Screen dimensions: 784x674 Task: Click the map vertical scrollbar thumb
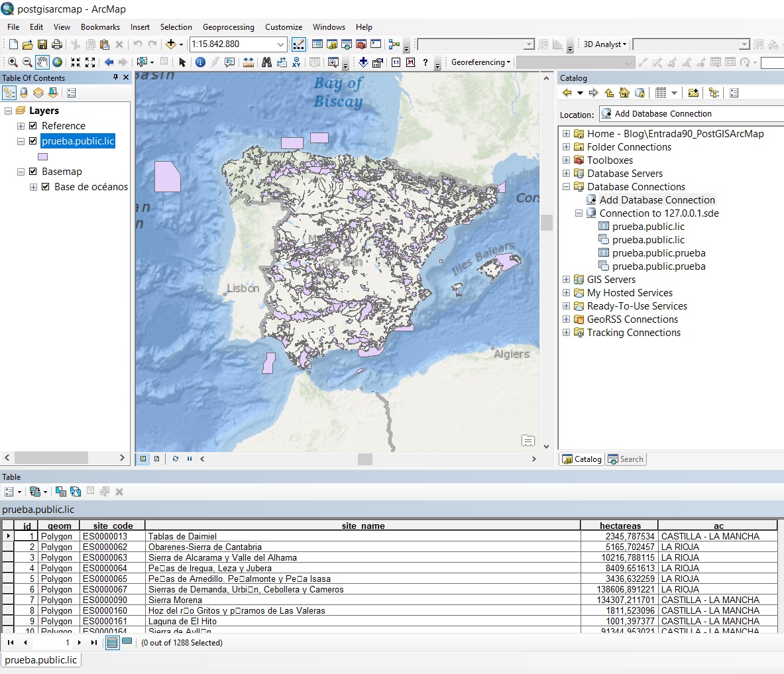click(x=547, y=223)
